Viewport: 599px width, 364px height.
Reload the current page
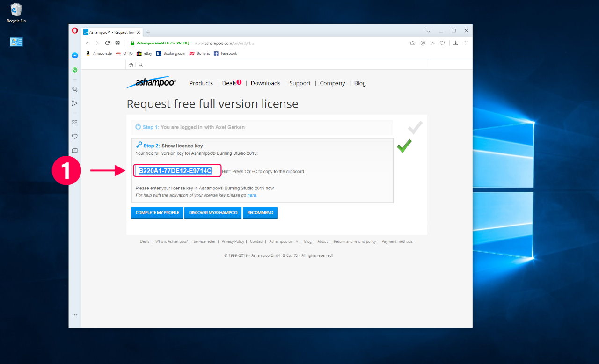pos(107,43)
